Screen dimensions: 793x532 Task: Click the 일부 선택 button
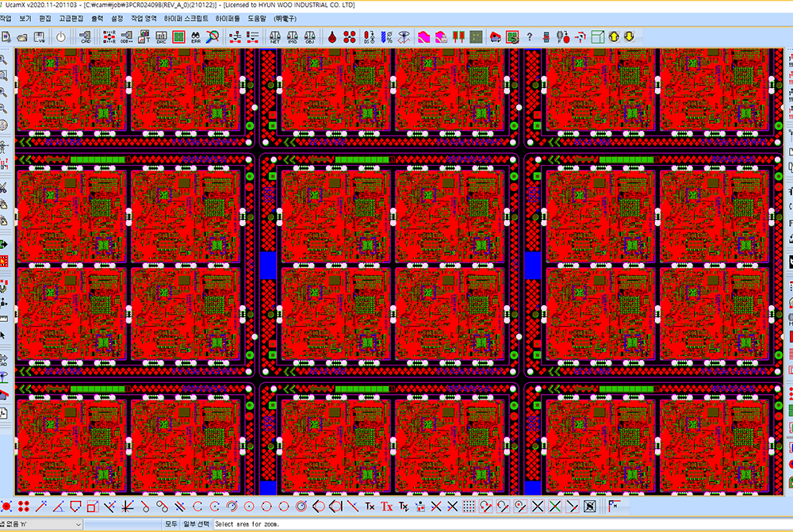pos(196,524)
